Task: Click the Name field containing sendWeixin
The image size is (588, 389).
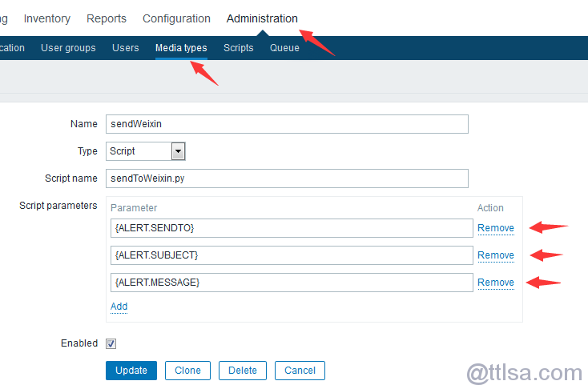Action: coord(287,124)
